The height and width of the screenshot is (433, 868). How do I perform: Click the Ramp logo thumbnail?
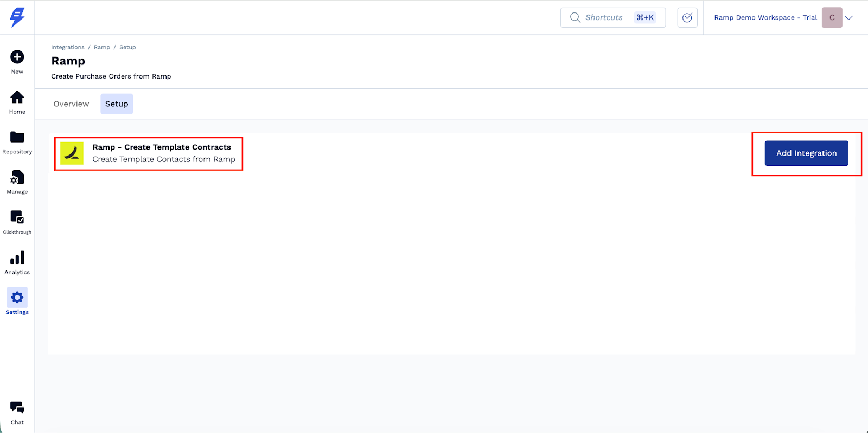(72, 153)
